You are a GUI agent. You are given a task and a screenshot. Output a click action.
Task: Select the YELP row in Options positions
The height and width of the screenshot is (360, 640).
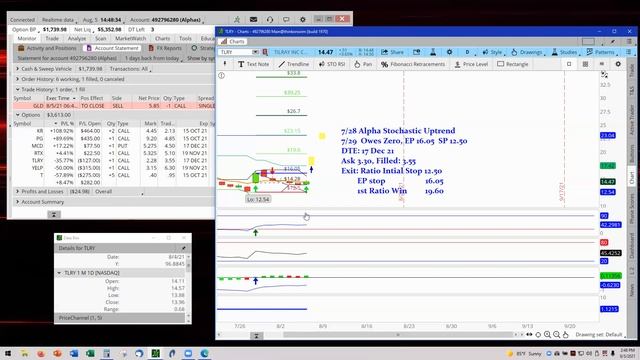coord(113,168)
